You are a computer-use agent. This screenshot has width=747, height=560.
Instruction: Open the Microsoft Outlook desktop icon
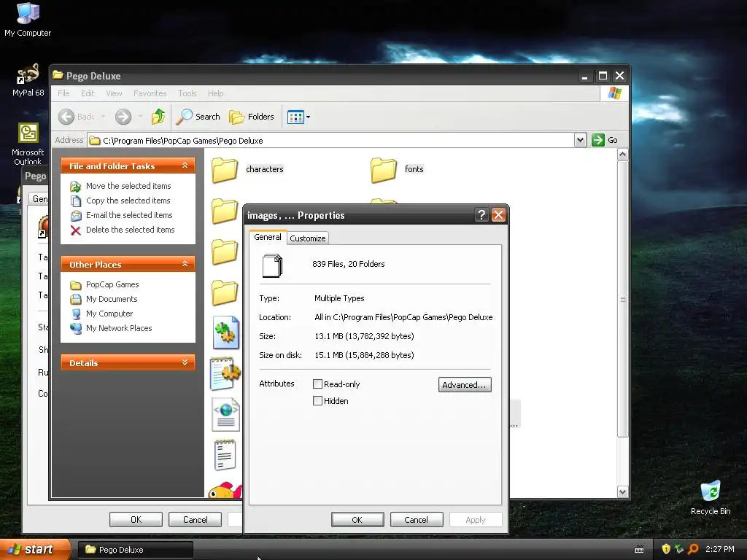28,144
